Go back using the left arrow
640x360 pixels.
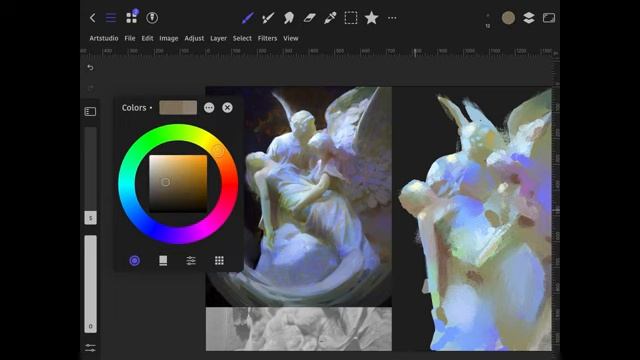coord(93,18)
